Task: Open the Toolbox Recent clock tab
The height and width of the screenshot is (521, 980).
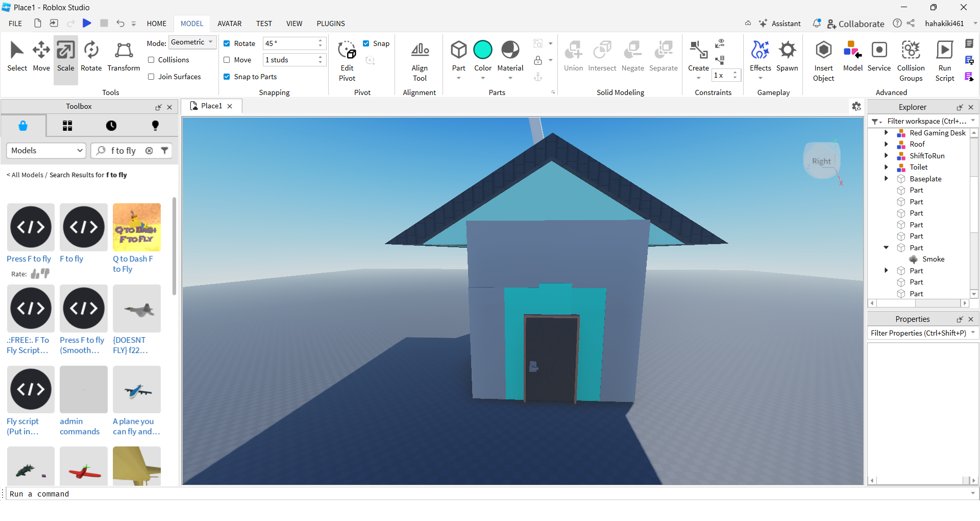Action: (111, 126)
